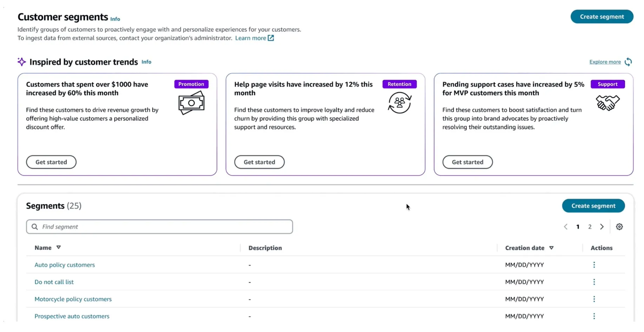This screenshot has width=644, height=332.
Task: Open the Learn more external link
Action: tap(254, 38)
